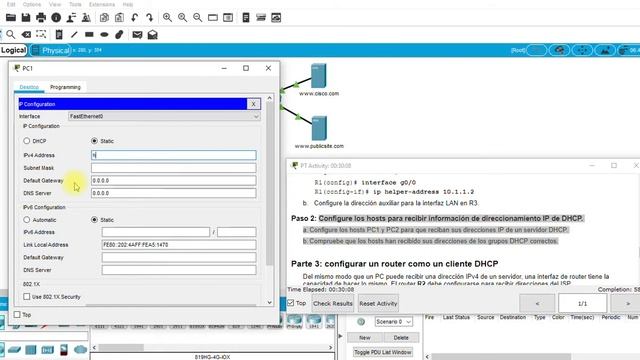Click the IPv6 prefix length field

coord(237,232)
